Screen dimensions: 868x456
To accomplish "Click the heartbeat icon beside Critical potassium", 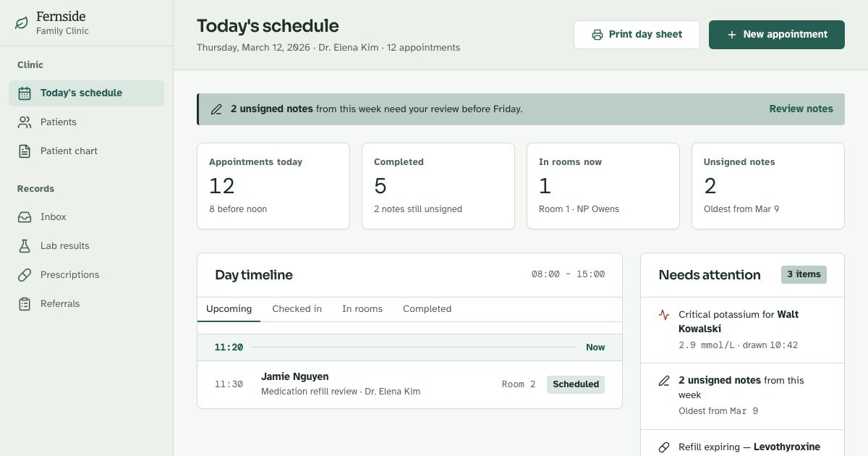I will pyautogui.click(x=664, y=315).
